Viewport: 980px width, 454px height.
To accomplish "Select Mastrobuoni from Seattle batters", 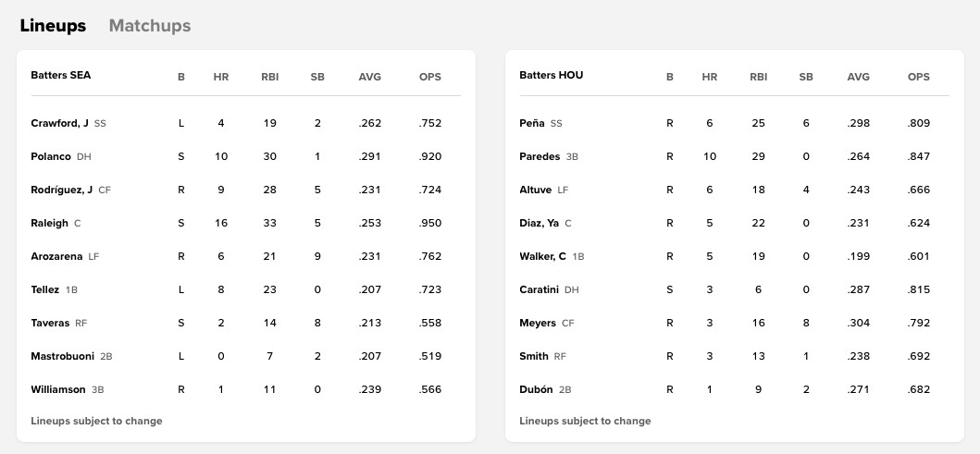I will tap(62, 356).
